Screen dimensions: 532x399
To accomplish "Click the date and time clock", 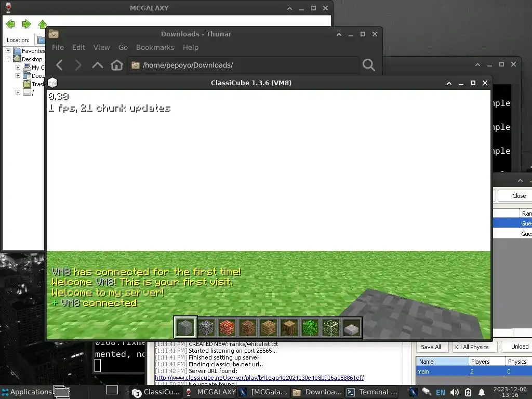I will [510, 392].
